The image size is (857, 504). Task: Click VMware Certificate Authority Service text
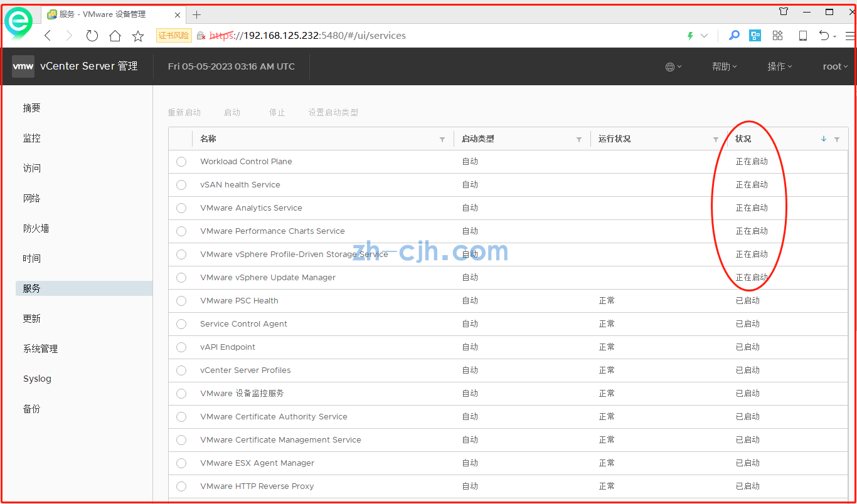tap(274, 417)
